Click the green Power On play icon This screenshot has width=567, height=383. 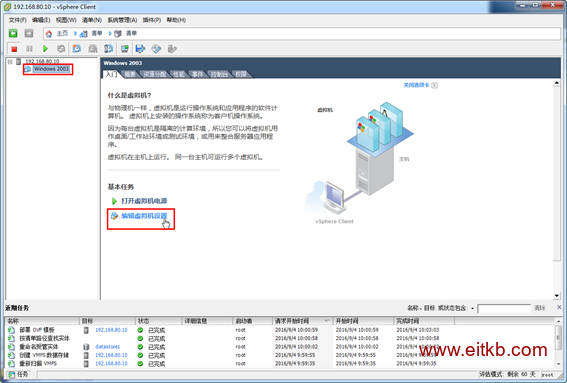(x=45, y=48)
